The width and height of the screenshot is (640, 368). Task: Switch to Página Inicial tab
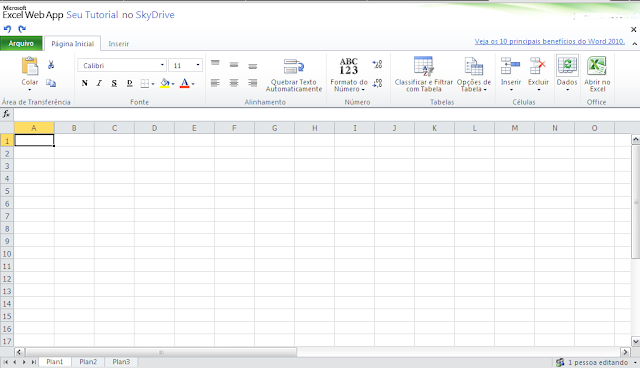[x=73, y=44]
